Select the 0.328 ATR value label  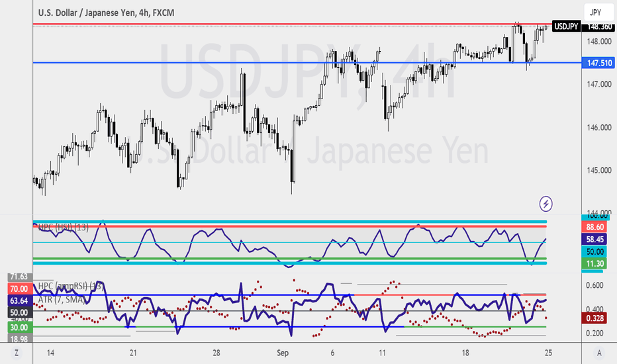click(x=594, y=318)
